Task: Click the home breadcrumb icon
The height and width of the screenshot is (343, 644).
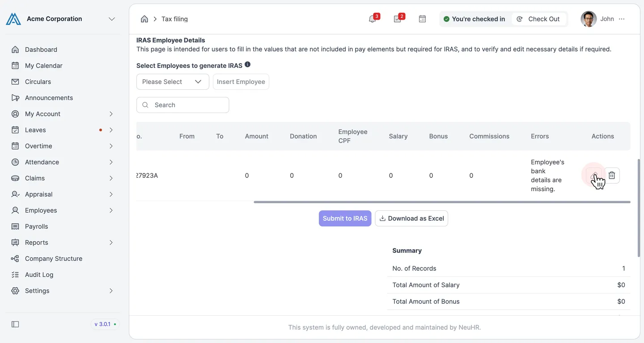Action: [144, 19]
